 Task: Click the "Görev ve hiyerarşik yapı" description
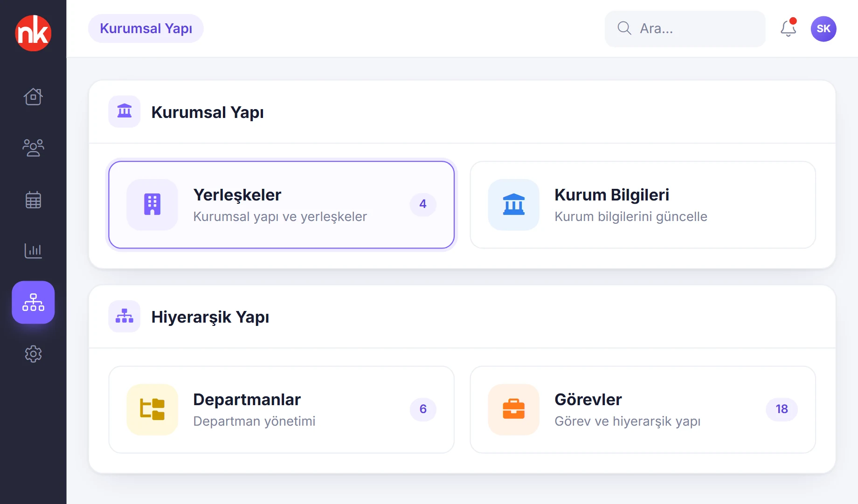[628, 421]
